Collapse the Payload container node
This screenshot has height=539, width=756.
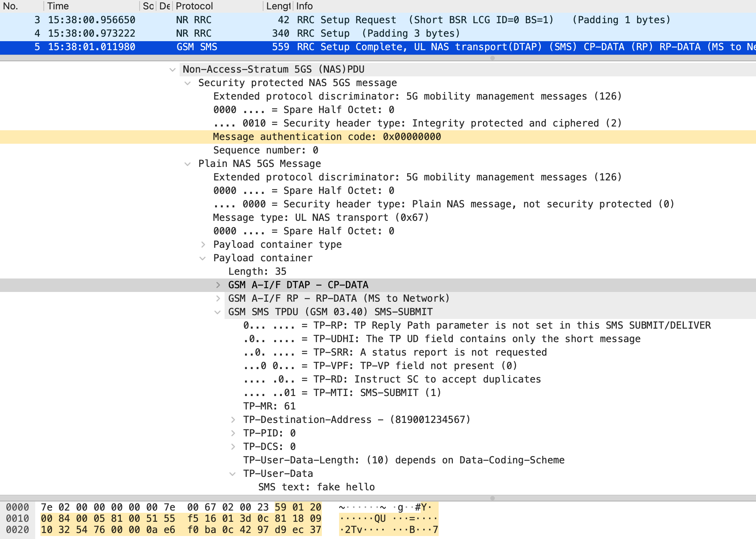203,258
